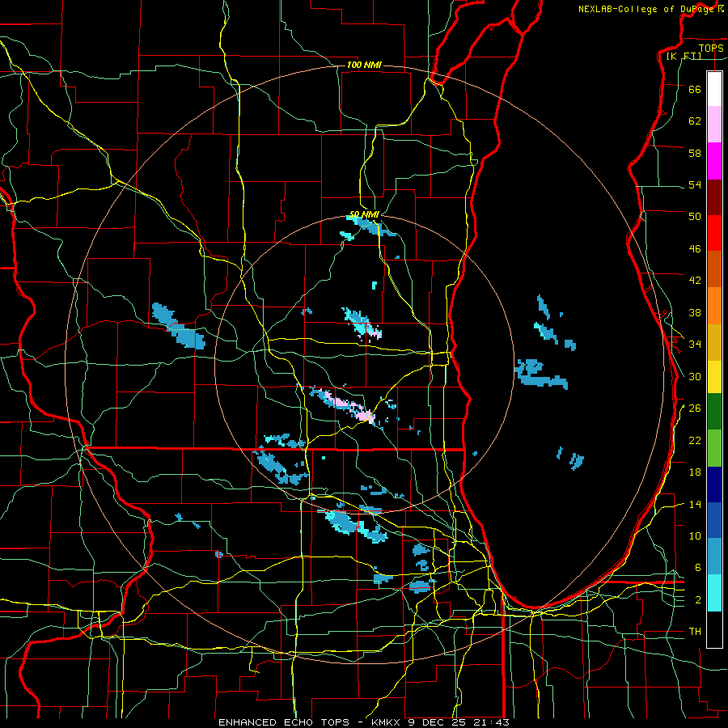The image size is (728, 728).
Task: Click the '30' legend value
Action: click(695, 376)
